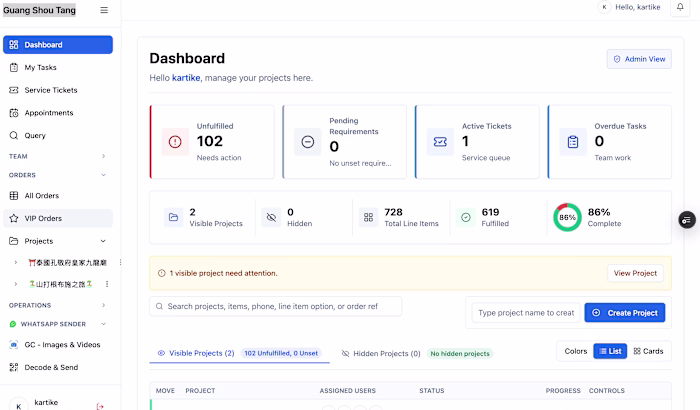Click the 86% completion progress ring
This screenshot has height=410, width=700.
pos(567,218)
